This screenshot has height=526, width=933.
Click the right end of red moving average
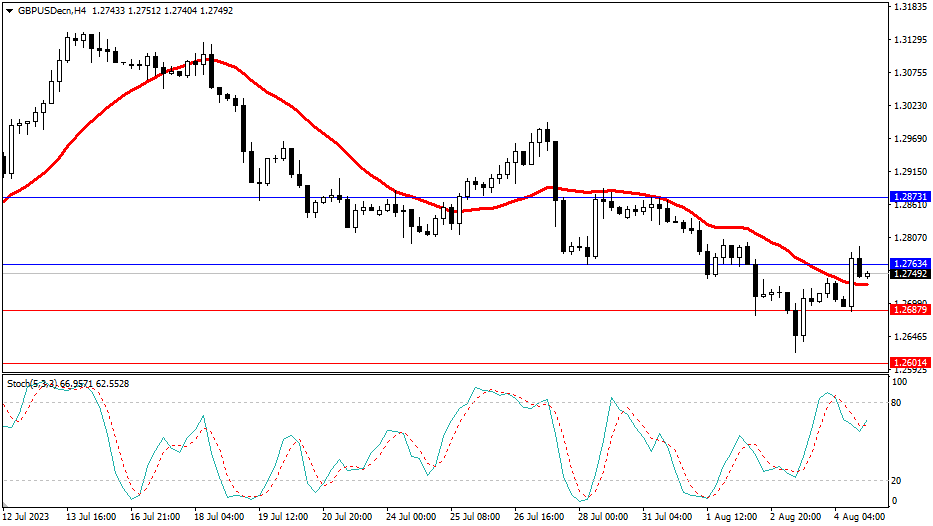tap(866, 284)
